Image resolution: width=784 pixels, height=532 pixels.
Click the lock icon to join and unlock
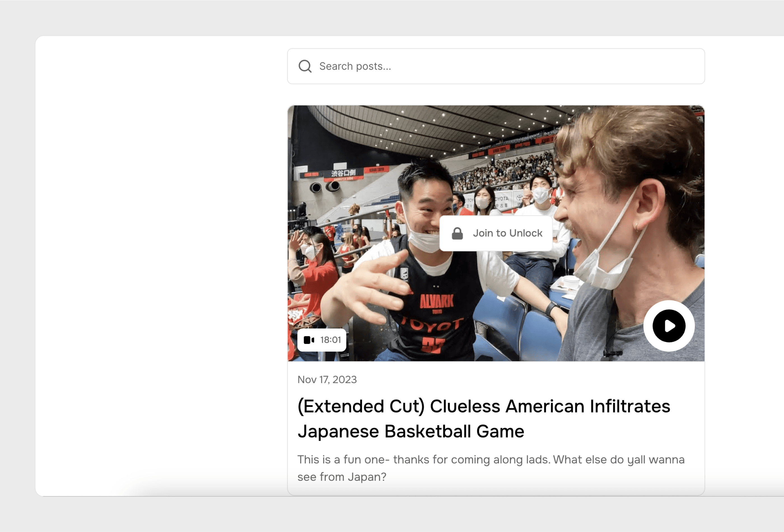(457, 233)
